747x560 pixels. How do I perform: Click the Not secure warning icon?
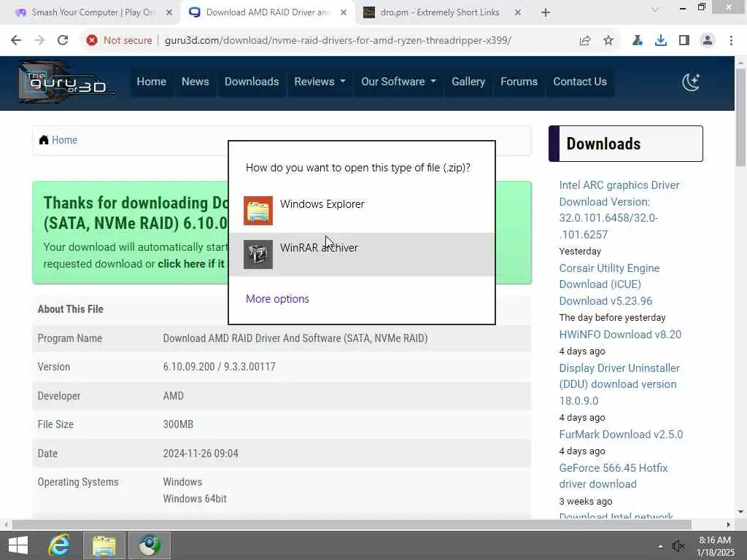click(92, 41)
